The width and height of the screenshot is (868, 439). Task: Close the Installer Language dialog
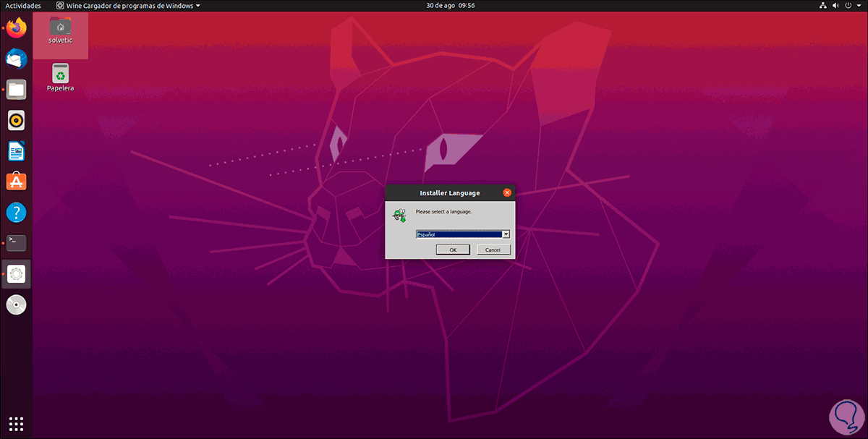click(507, 192)
